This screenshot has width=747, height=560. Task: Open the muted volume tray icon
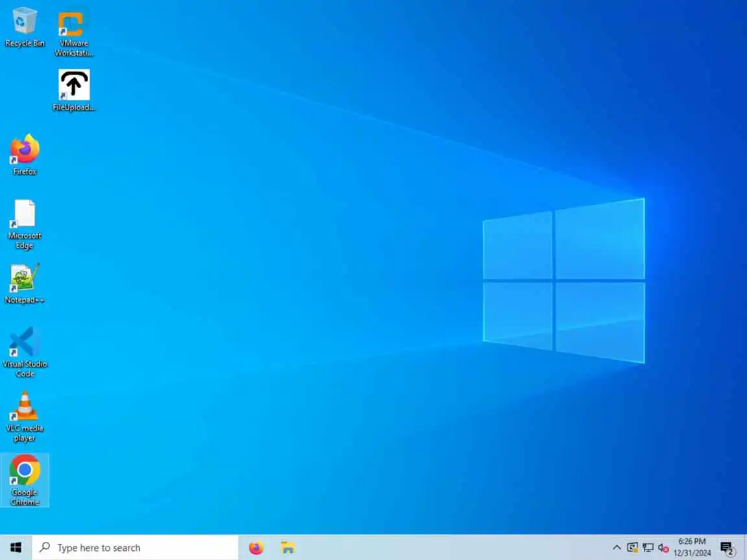coord(663,548)
